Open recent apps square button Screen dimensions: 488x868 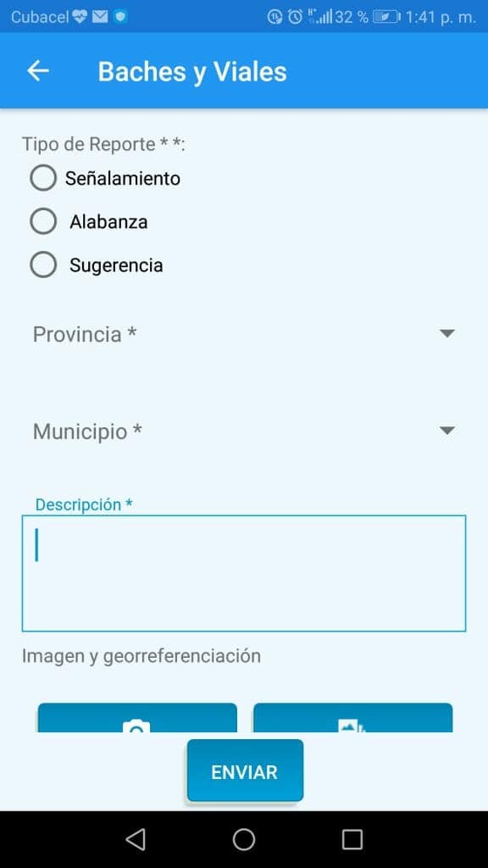[352, 839]
